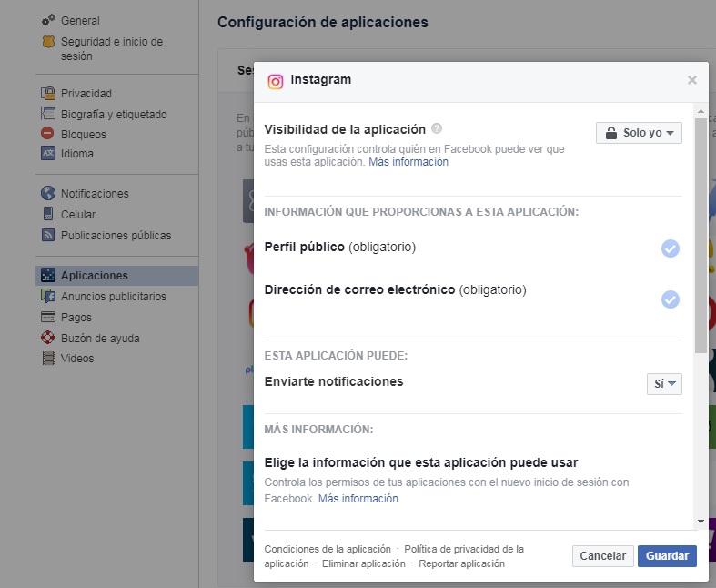Click the Eliminar aplicación link

363,563
